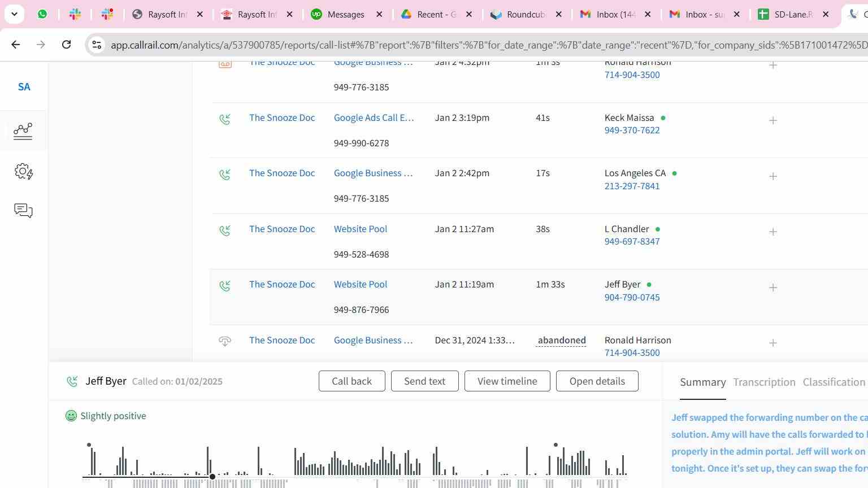
Task: Select tracking number 949-990-6278
Action: pyautogui.click(x=361, y=143)
